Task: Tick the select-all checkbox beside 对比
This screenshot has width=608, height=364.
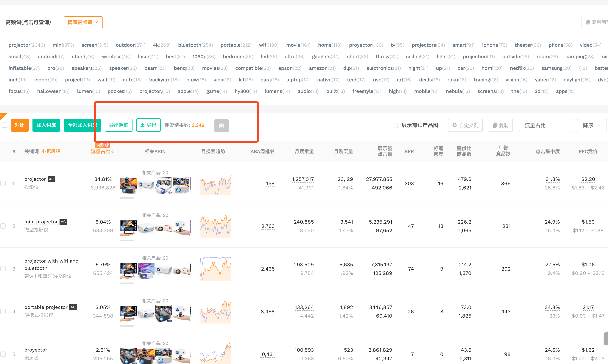Action: 4,125
